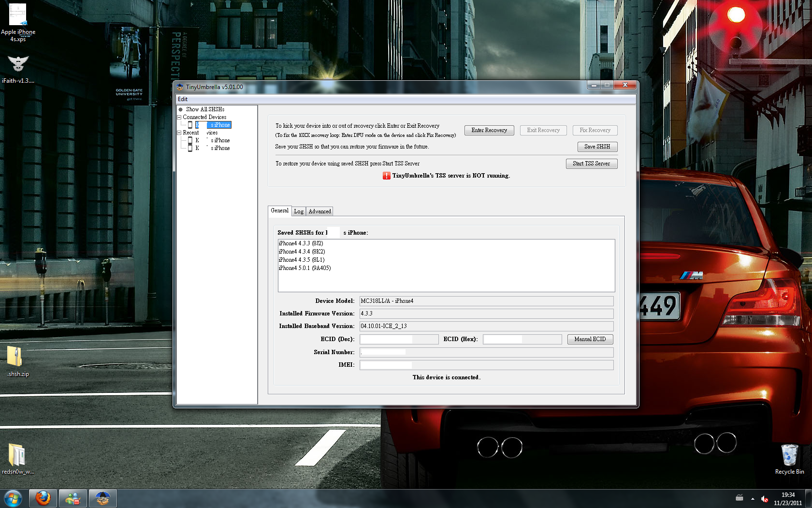The width and height of the screenshot is (812, 508).
Task: Launch Firefox from the taskbar
Action: click(43, 498)
